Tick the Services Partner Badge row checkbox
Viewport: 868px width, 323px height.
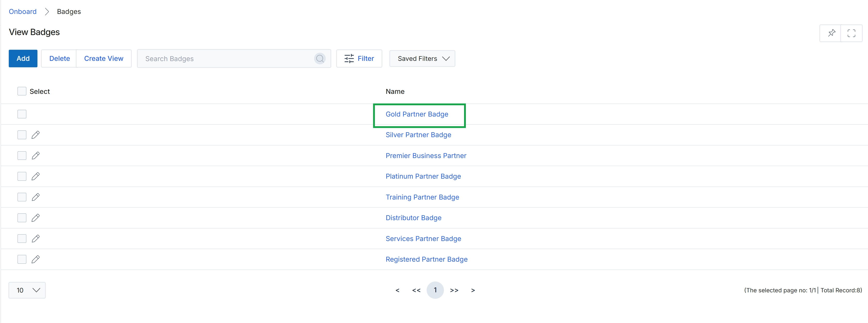[22, 238]
